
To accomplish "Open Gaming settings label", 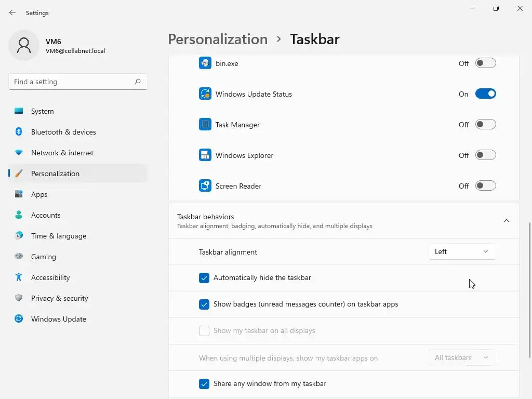I will pos(44,257).
